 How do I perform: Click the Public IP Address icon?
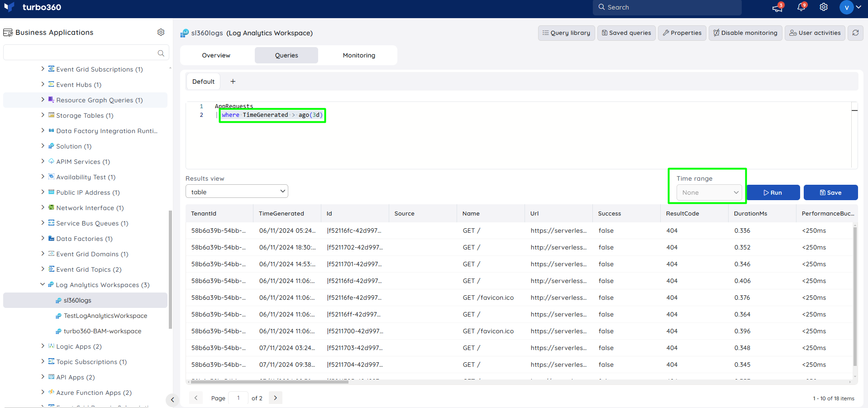[51, 192]
